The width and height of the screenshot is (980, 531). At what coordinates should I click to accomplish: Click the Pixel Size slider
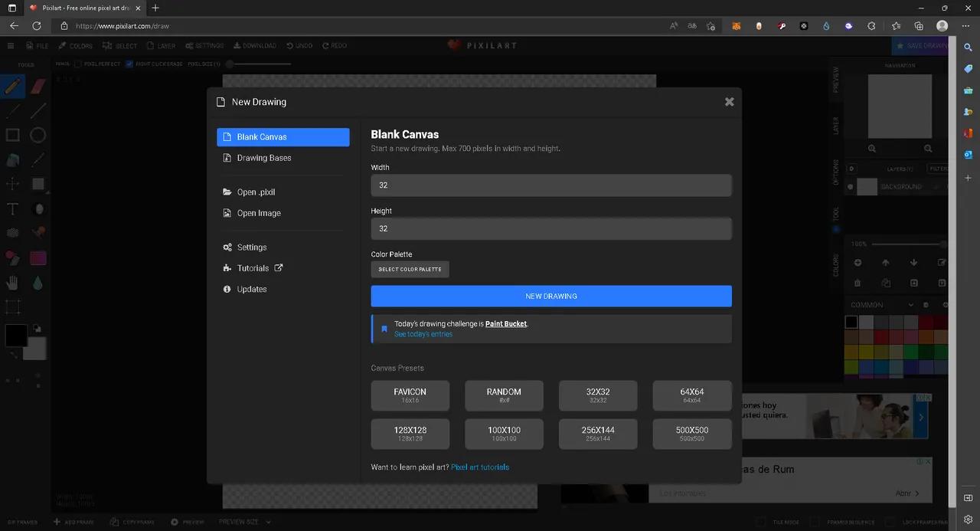click(x=259, y=64)
